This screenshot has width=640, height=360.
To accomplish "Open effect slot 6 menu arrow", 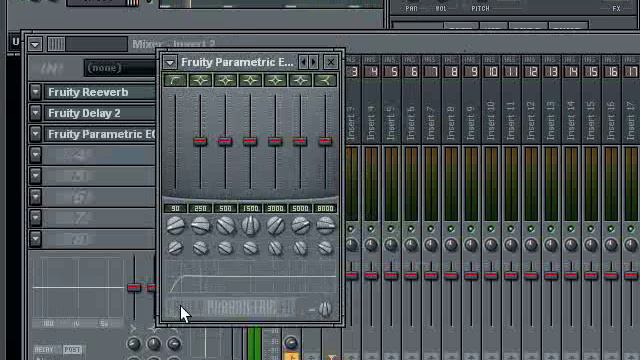I will pyautogui.click(x=36, y=197).
